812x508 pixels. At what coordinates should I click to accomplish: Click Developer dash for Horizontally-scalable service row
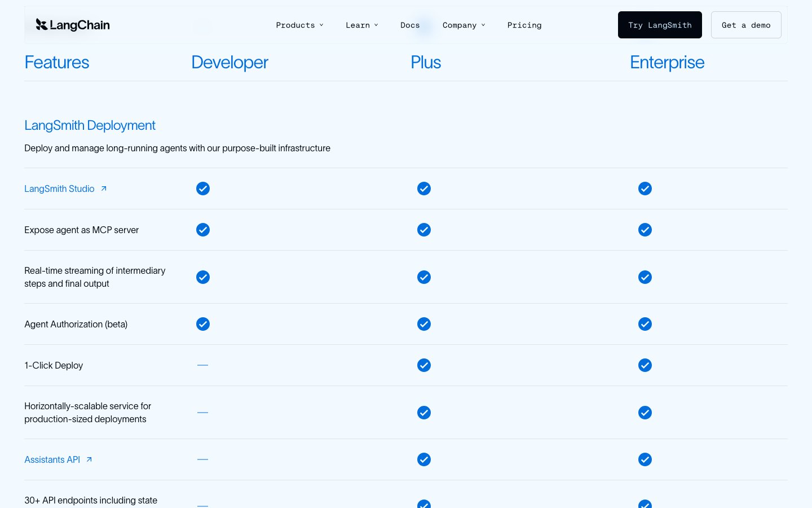pos(203,413)
